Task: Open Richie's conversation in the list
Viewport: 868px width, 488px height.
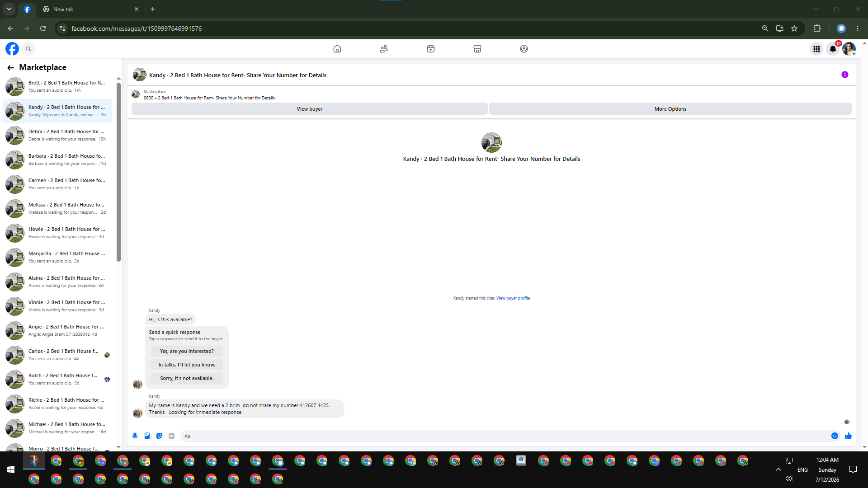Action: coord(58,404)
